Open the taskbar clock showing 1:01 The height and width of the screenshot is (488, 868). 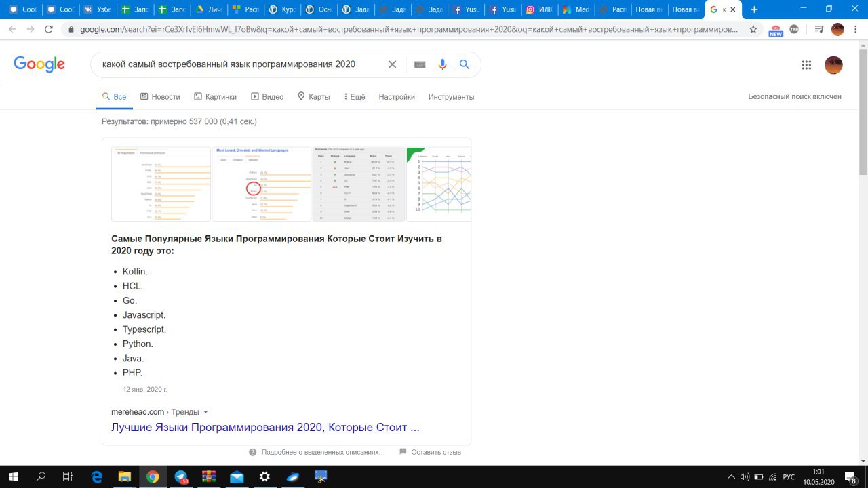point(818,476)
